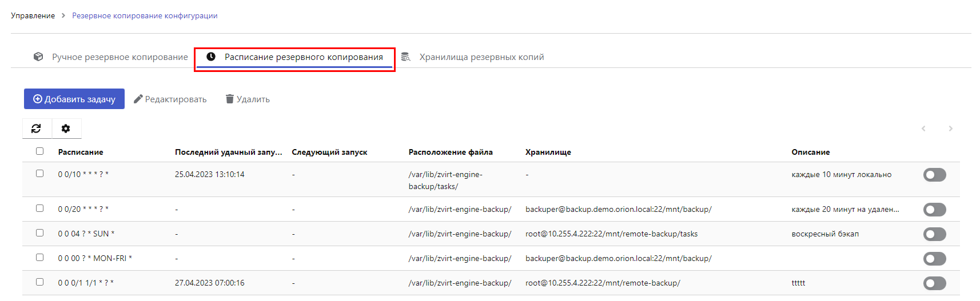Sort by Следующий запуск column

[x=329, y=152]
